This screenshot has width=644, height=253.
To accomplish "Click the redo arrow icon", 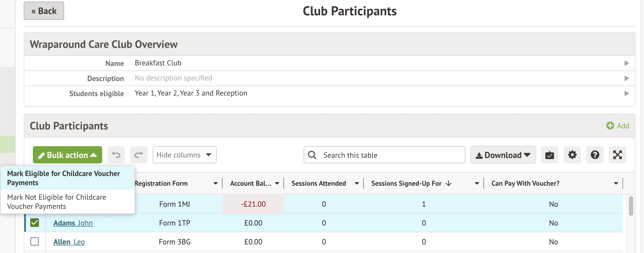I will (139, 155).
